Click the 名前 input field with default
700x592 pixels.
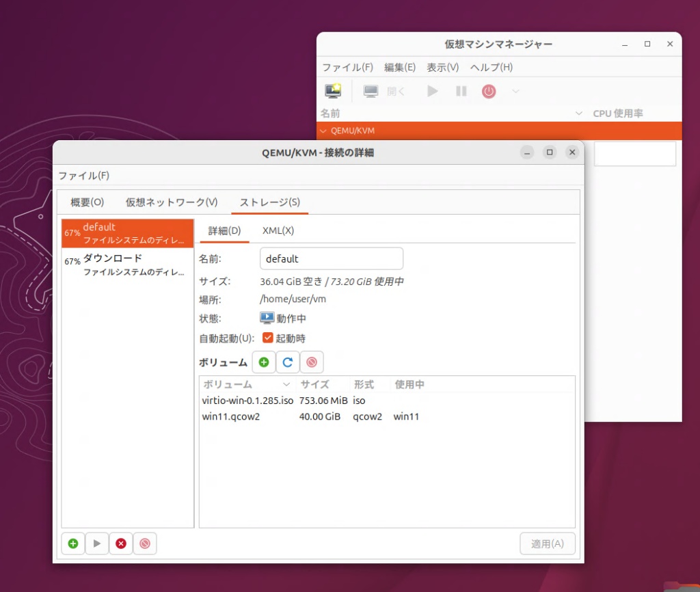(332, 259)
